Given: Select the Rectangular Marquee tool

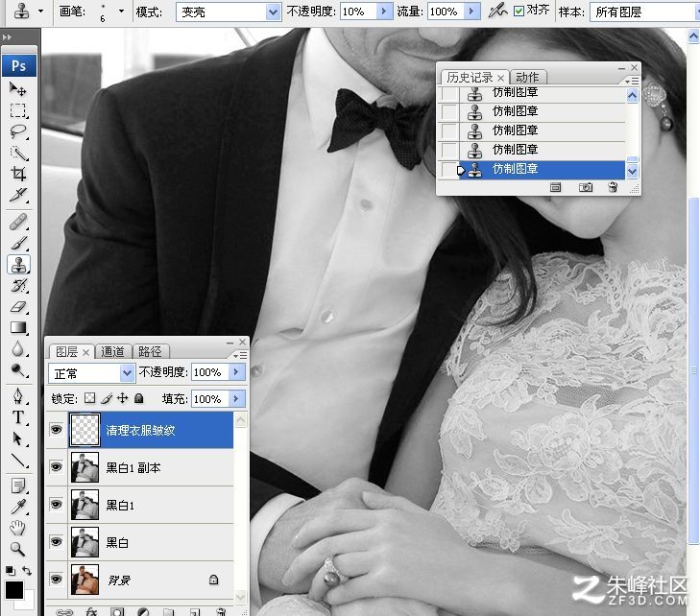Looking at the screenshot, I should tap(18, 110).
